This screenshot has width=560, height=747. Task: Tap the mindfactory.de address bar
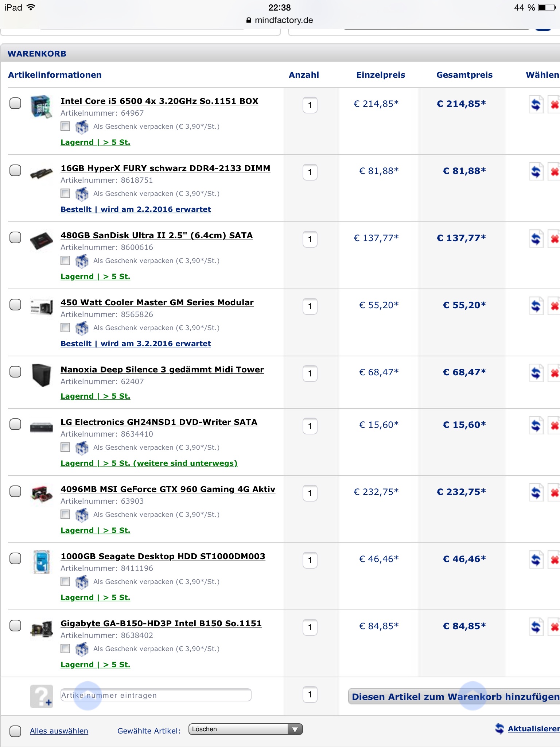coord(280,20)
